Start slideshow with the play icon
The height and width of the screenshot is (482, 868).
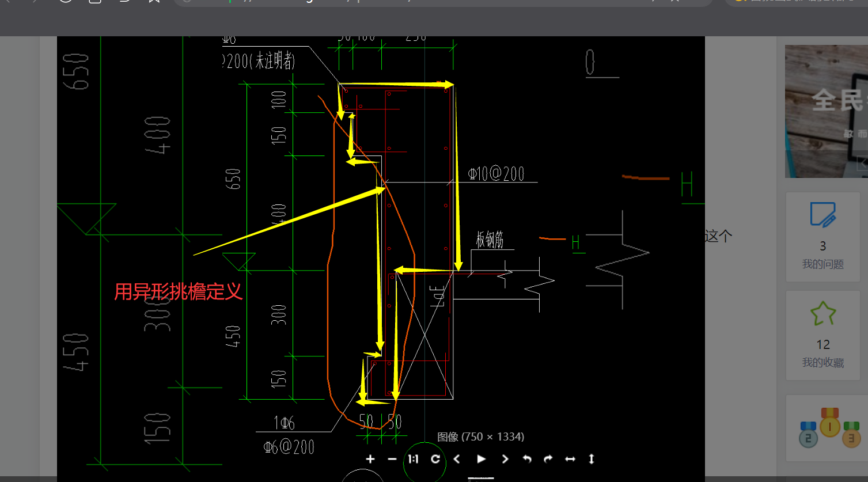point(482,459)
